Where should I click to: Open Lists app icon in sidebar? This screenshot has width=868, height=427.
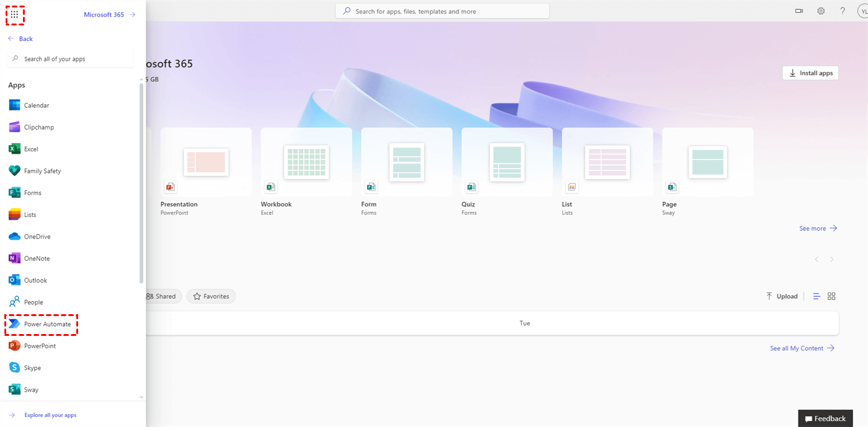[x=15, y=214]
